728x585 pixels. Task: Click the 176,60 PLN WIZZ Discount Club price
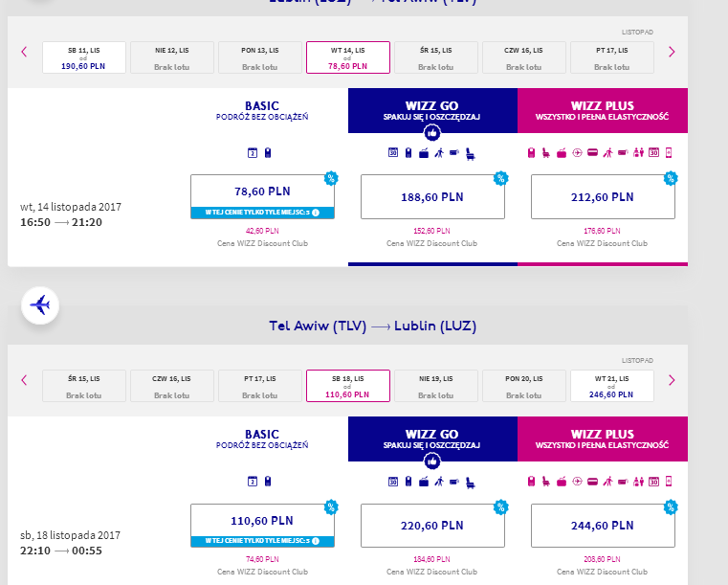(x=602, y=231)
